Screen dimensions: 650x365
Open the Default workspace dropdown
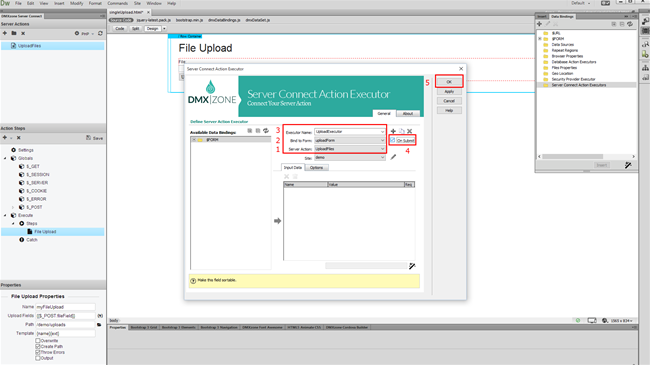click(580, 3)
